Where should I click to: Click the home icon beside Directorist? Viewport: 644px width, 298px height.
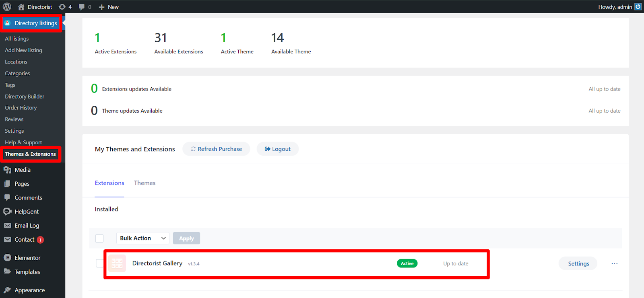pos(21,7)
